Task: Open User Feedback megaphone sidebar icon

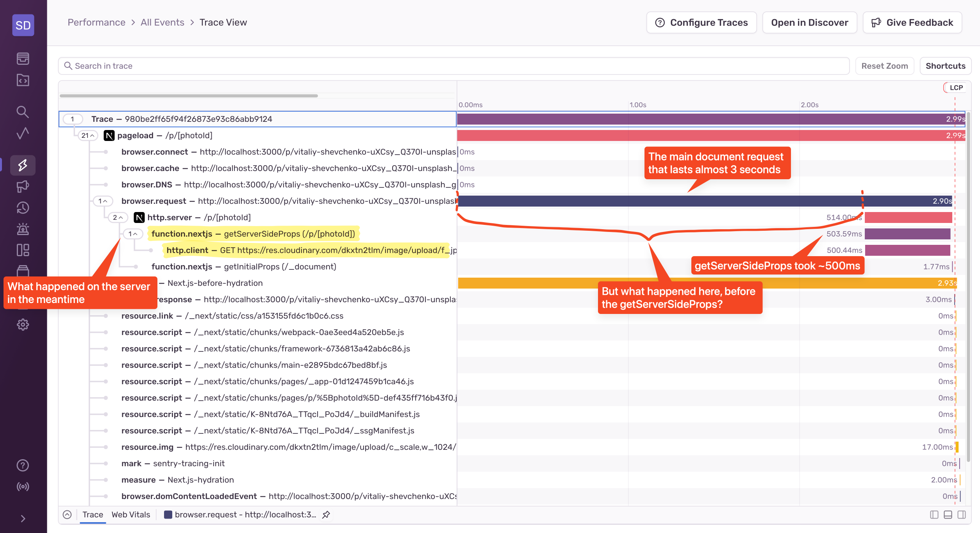Action: click(23, 186)
